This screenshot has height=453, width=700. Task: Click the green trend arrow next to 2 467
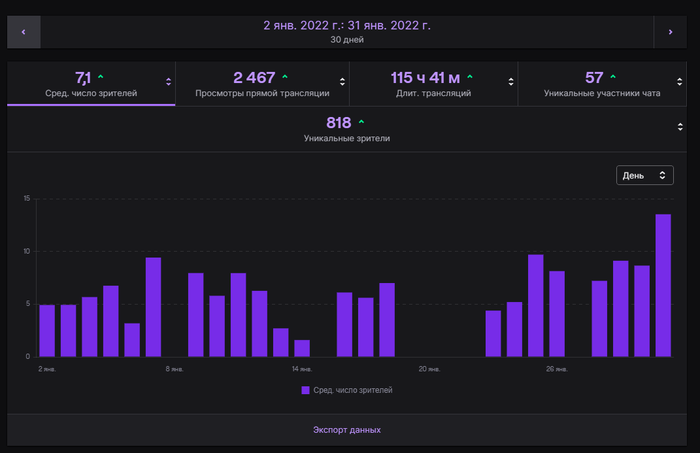point(285,77)
